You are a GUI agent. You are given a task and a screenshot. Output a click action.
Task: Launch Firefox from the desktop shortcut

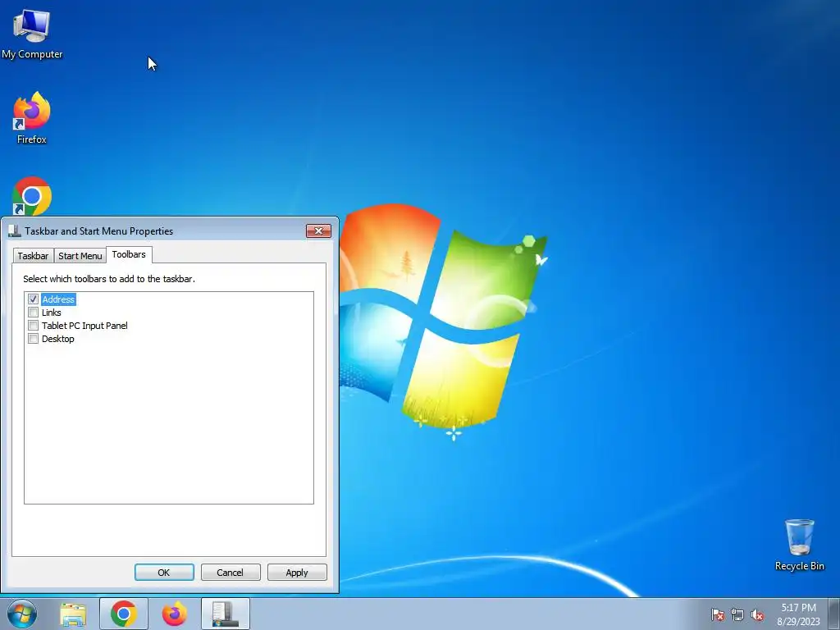point(32,118)
